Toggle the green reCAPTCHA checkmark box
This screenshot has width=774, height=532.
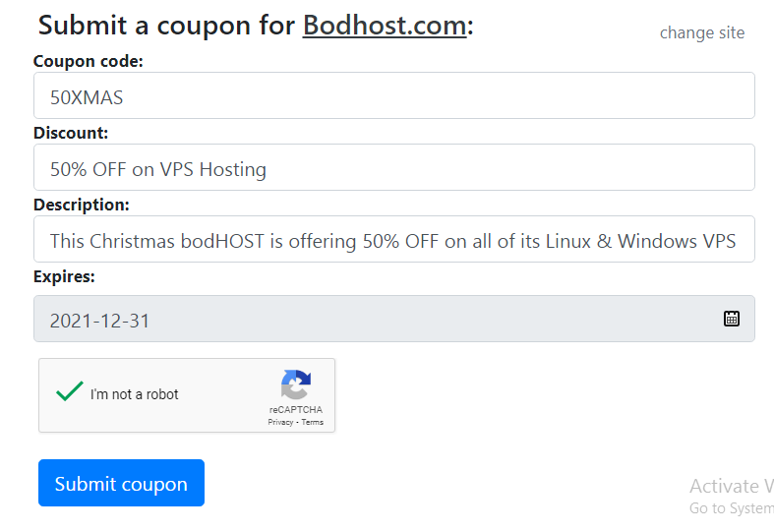point(70,391)
